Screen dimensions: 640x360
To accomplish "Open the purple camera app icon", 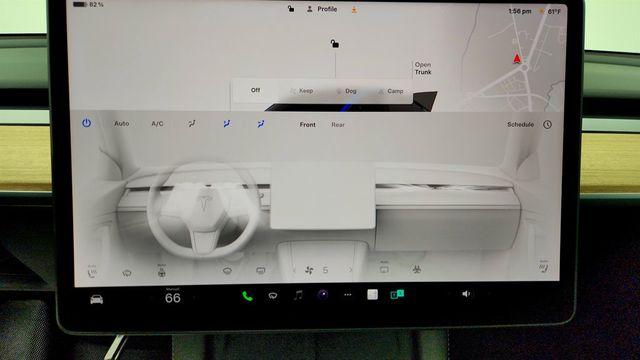I will [x=323, y=295].
